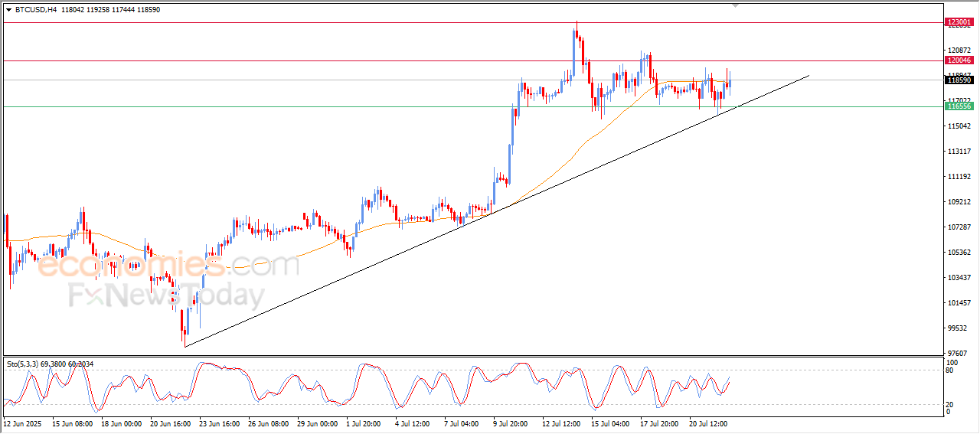980x434 pixels.
Task: Click the 20 Jun 16:00 date label
Action: [x=171, y=423]
